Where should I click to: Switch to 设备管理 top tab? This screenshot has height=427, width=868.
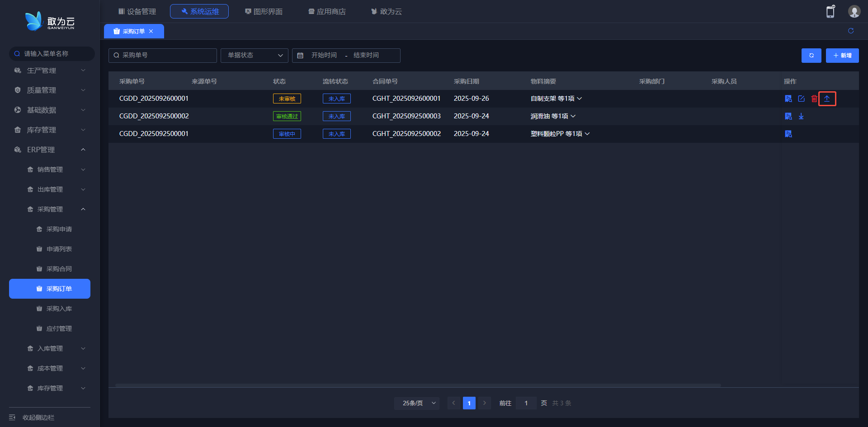click(x=137, y=11)
